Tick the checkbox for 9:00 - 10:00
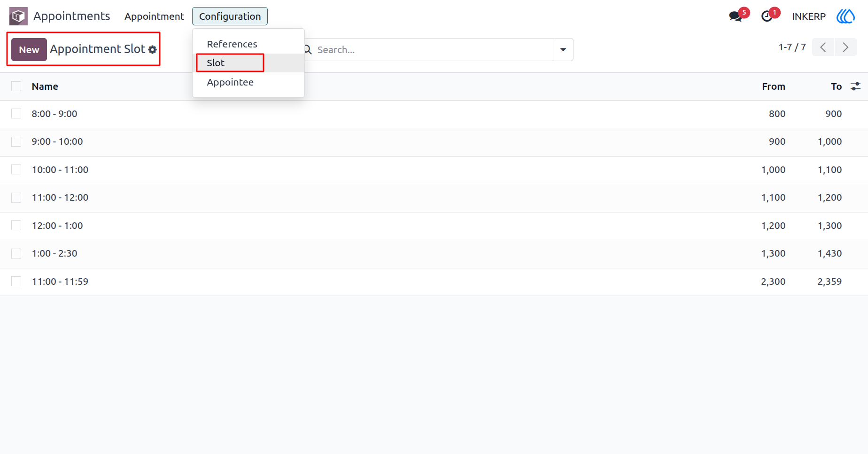This screenshot has height=454, width=868. click(x=16, y=141)
